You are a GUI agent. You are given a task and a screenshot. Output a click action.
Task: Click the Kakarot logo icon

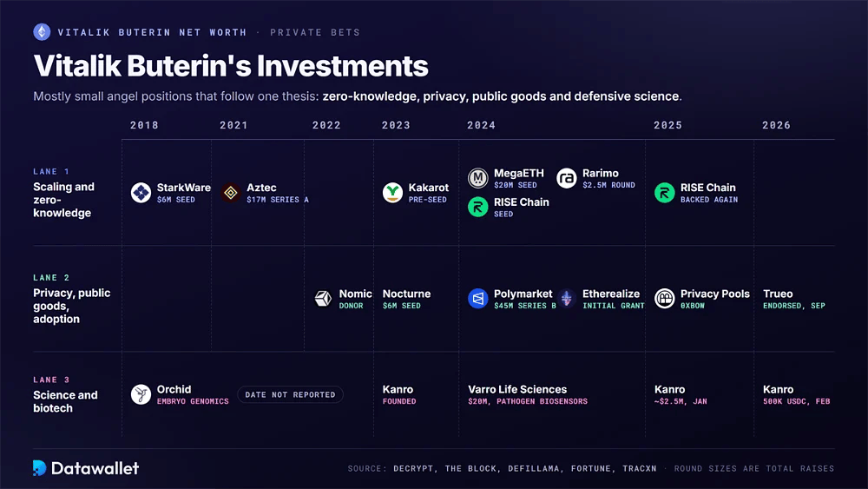click(392, 193)
